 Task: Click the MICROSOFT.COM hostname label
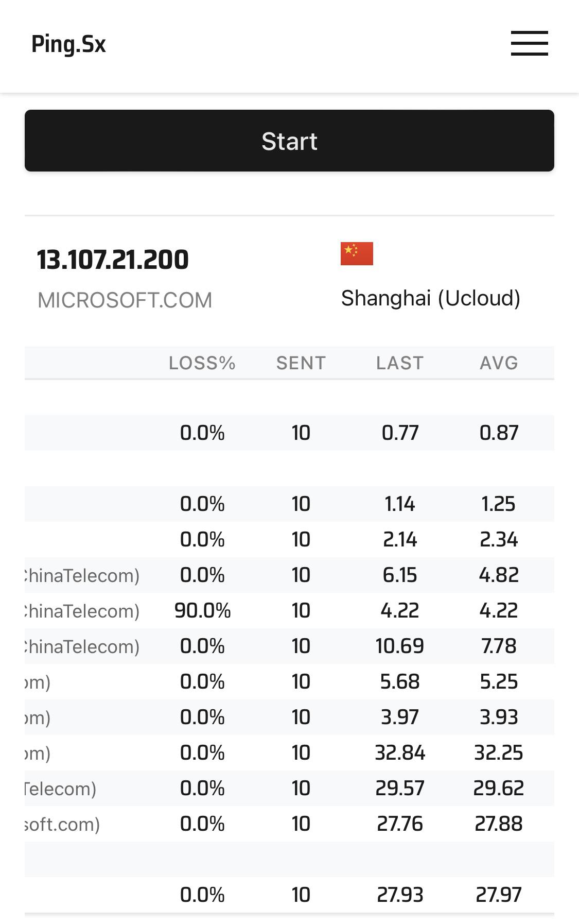(125, 300)
